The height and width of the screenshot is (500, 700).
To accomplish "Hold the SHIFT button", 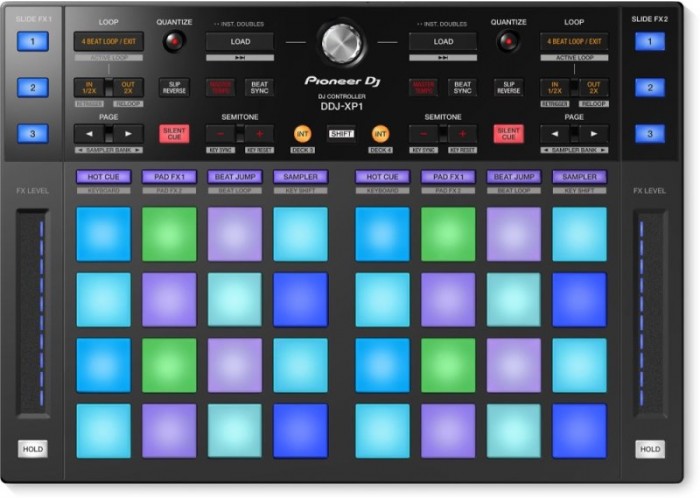I will [x=341, y=133].
